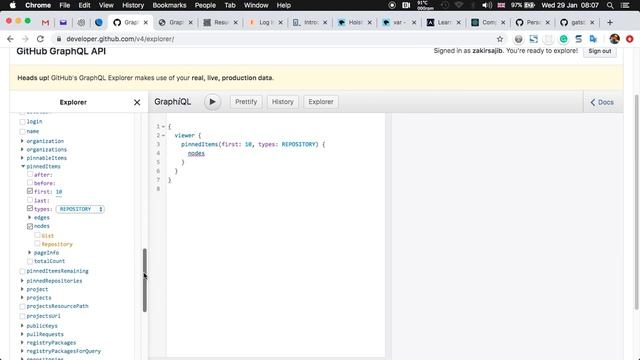Expand the edges field
The image size is (640, 360).
click(29, 218)
